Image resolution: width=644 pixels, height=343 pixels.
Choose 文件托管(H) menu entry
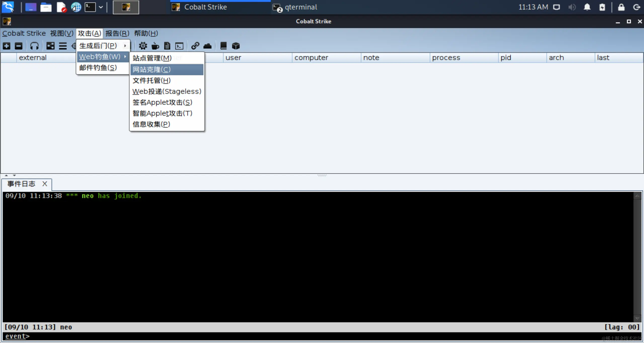click(151, 81)
